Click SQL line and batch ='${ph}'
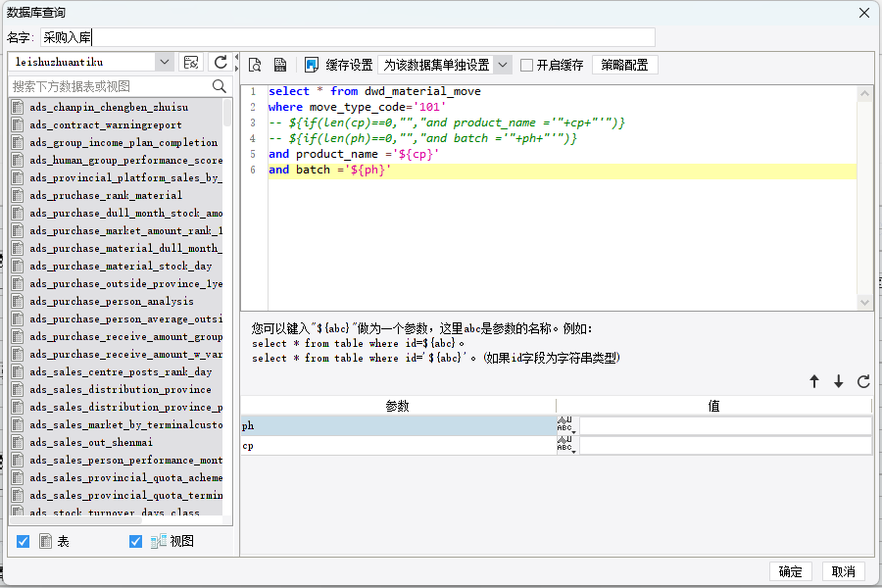This screenshot has height=588, width=882. [329, 170]
